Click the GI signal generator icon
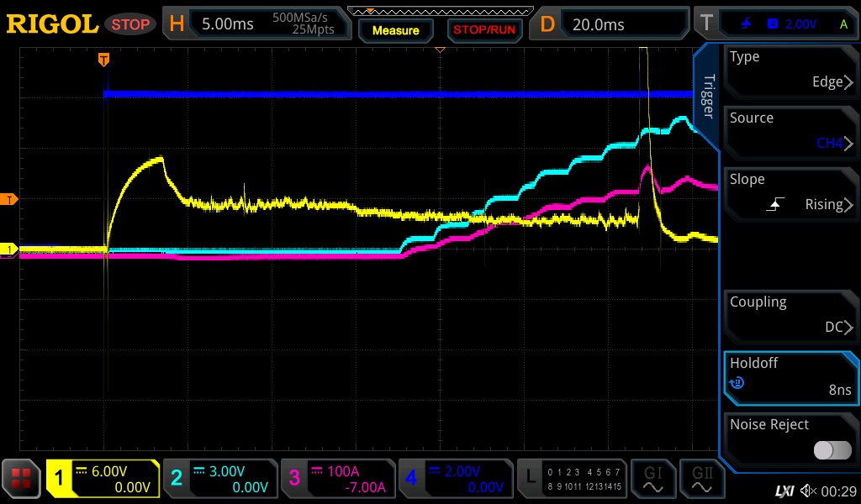The image size is (861, 504). [x=652, y=479]
